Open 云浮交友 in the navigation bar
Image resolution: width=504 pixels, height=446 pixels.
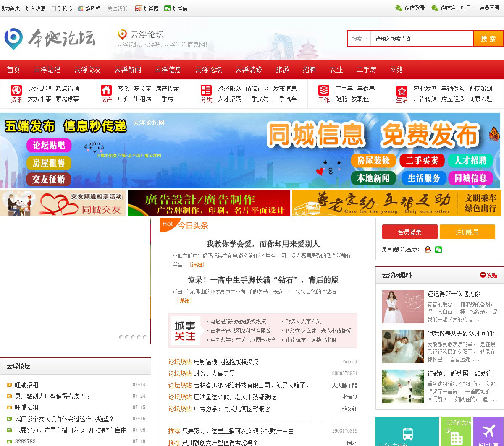[x=87, y=70]
